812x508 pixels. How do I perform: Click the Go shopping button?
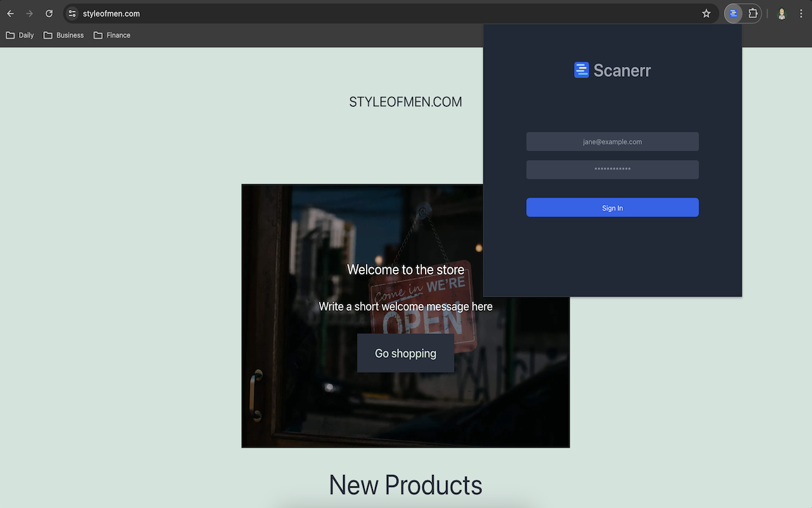[x=405, y=353]
